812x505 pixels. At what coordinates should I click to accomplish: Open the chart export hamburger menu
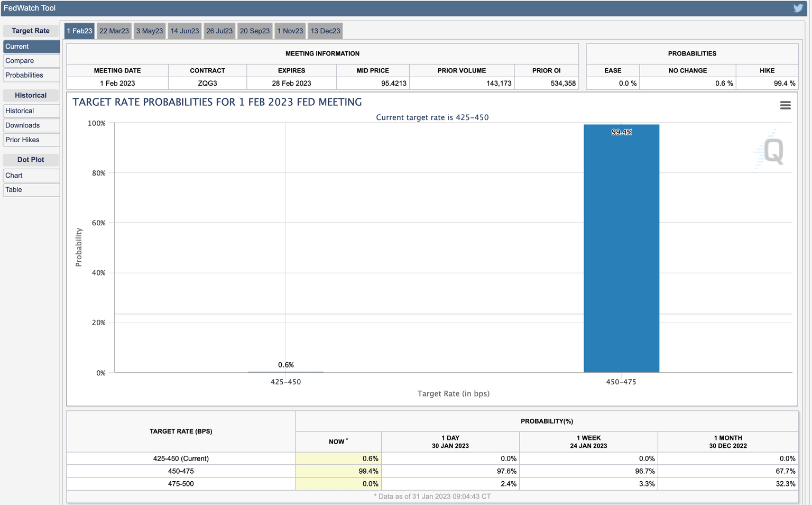click(785, 105)
